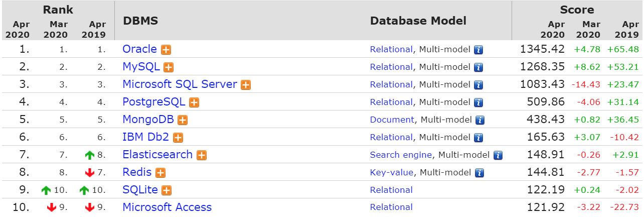Click the plus icon next to PostgreSQL
Screen dimensions: 644x217
click(x=194, y=102)
